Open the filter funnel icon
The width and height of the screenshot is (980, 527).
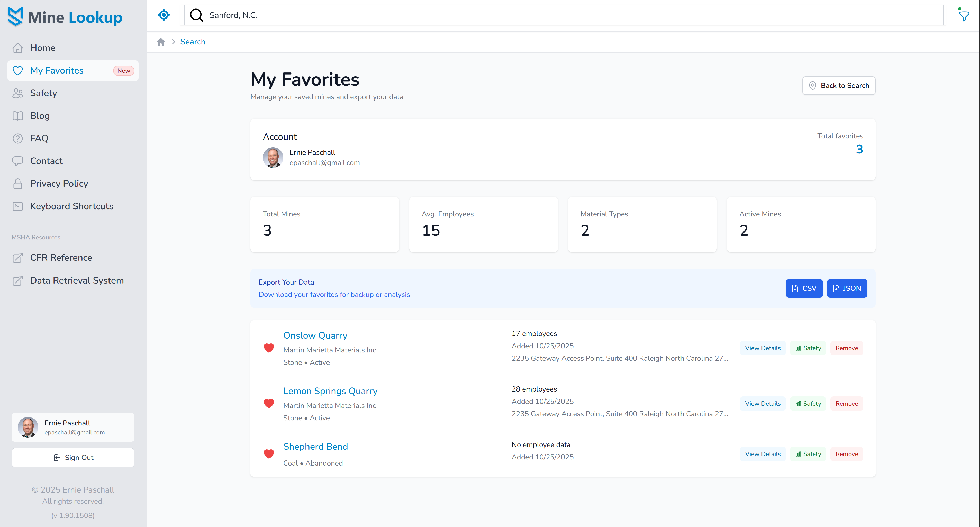click(x=964, y=16)
